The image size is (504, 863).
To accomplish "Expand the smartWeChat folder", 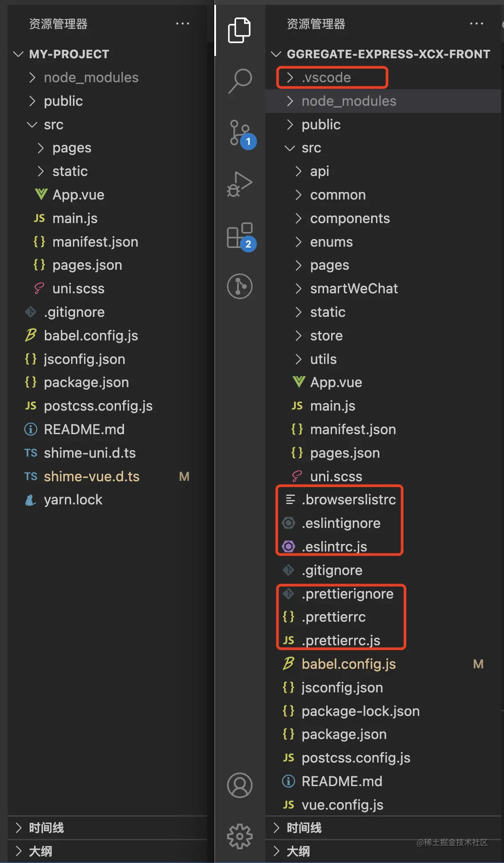I will coord(354,289).
